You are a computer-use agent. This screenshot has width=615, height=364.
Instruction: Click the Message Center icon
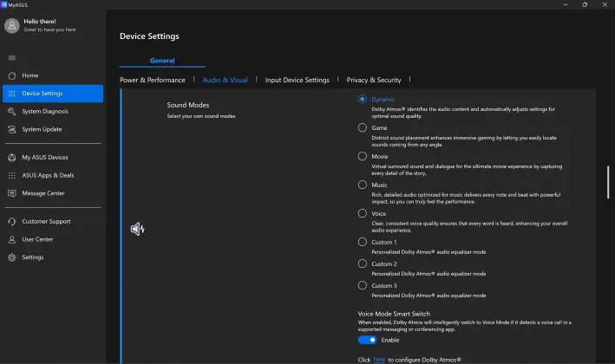[12, 193]
